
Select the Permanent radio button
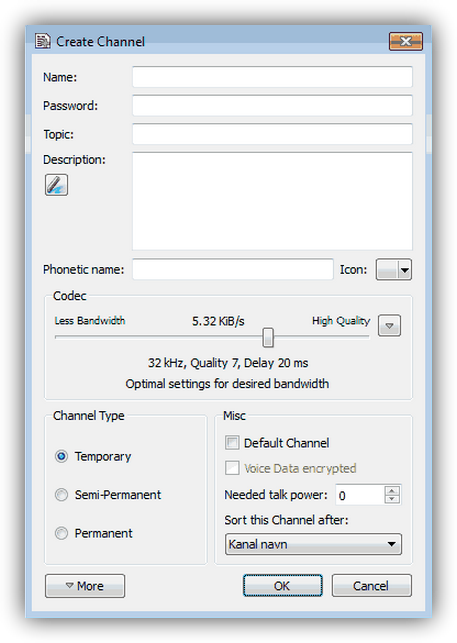[x=62, y=533]
